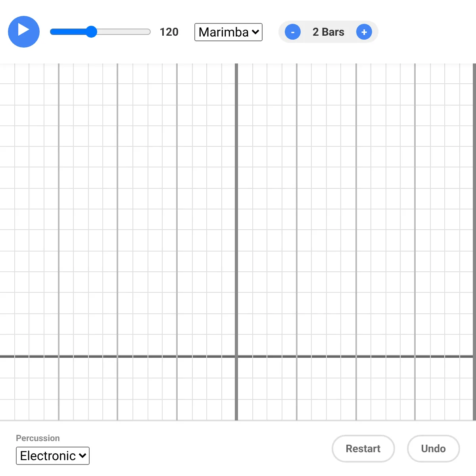Start playback with the blue play button
Viewport: 476px width, 476px height.
tap(24, 32)
